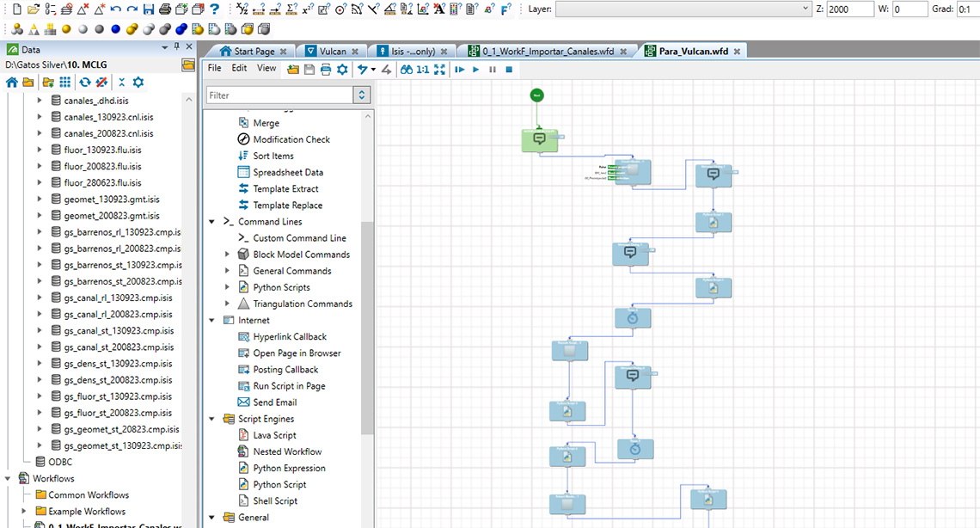Open the arrow tool dropdown in workflow toolbar
The height and width of the screenshot is (528, 980).
372,69
